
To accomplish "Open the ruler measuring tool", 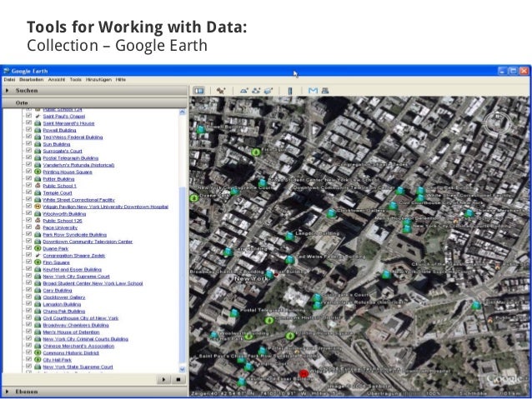I will pyautogui.click(x=289, y=91).
